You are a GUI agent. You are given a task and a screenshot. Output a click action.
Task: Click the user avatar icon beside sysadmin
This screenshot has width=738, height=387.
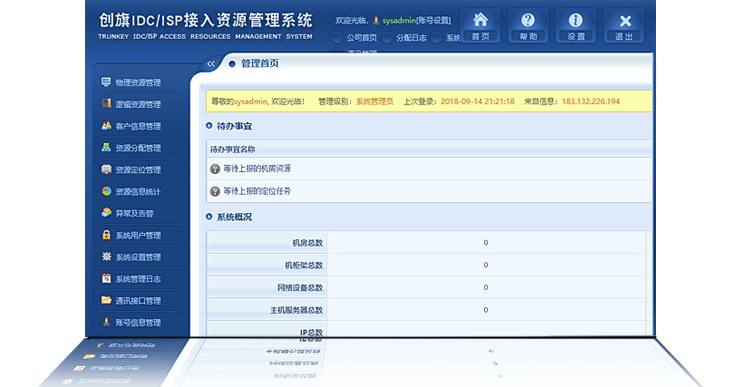click(376, 20)
